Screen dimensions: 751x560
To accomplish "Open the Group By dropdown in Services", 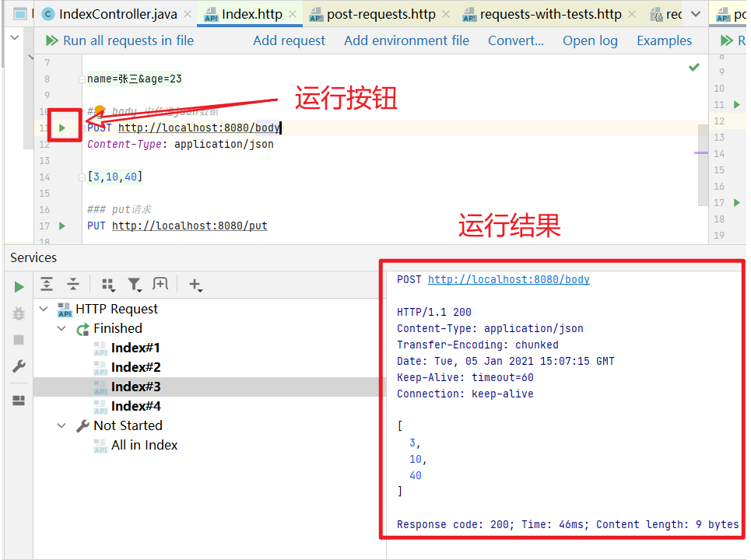I will point(108,285).
